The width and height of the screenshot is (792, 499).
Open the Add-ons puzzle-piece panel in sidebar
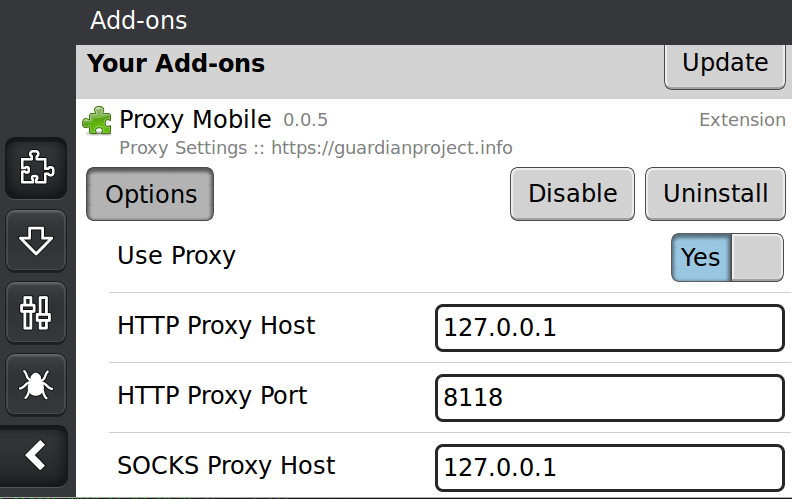pos(36,168)
